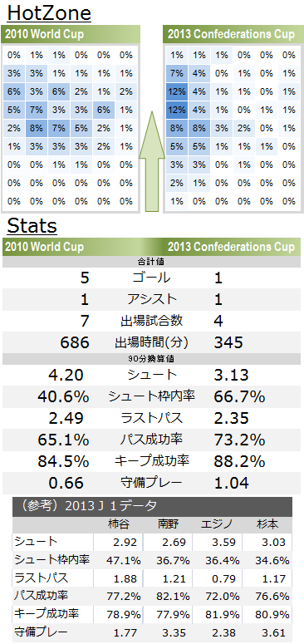304x644 pixels.
Task: Click the 出場時間(分) row label
Action: [x=151, y=342]
